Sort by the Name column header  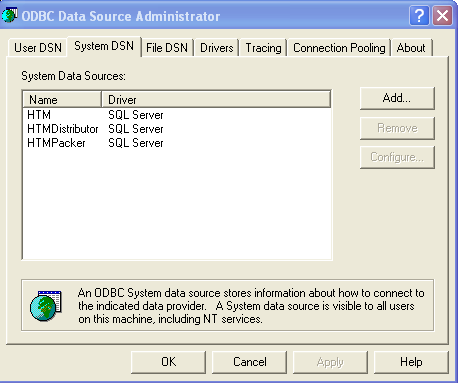62,100
